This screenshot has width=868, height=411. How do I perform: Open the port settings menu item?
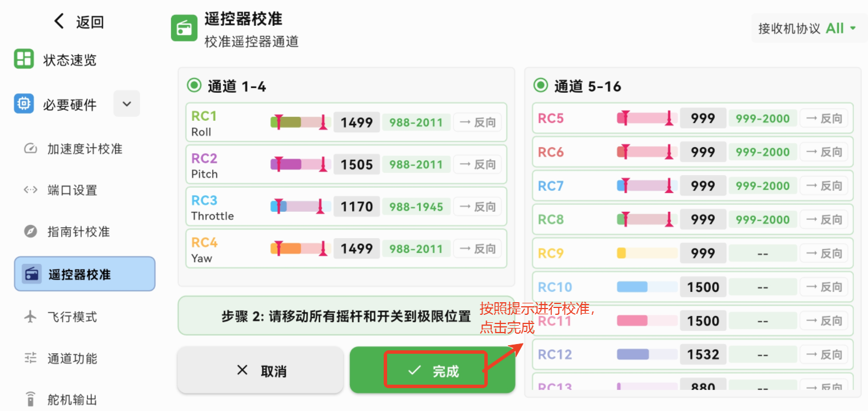(x=72, y=191)
